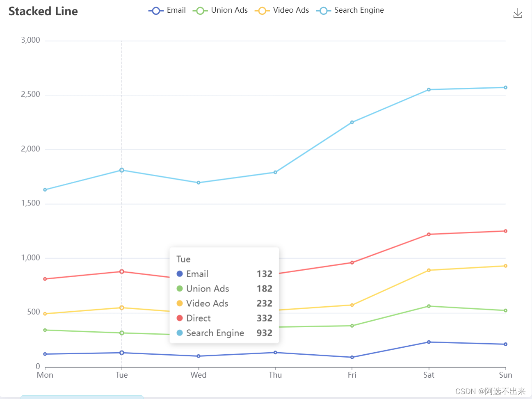Click the blue Email point on Sat
The width and height of the screenshot is (532, 399).
(429, 342)
